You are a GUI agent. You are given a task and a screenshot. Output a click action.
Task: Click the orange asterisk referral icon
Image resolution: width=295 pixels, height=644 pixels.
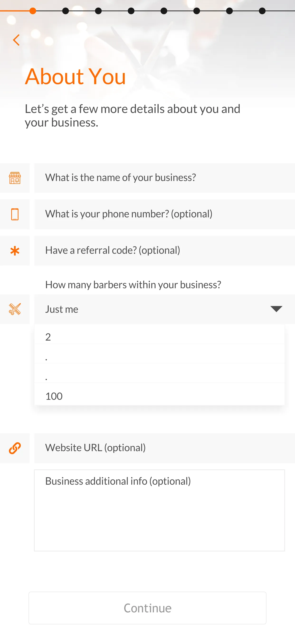point(15,250)
